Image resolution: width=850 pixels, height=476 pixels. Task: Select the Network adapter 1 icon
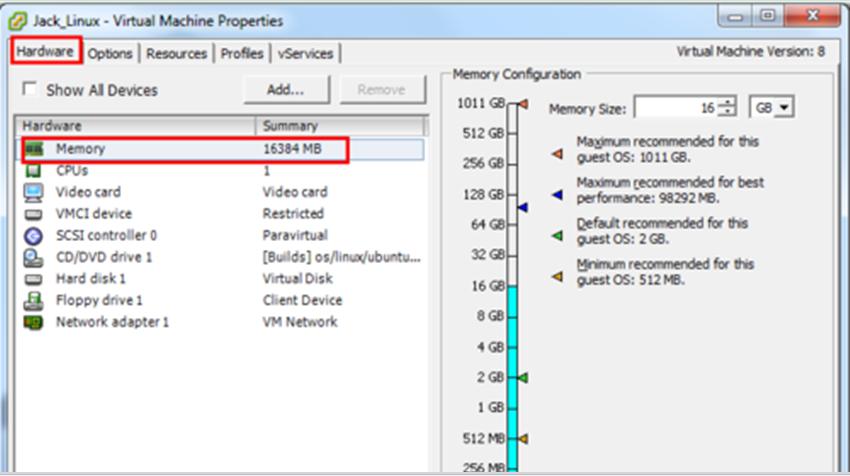coord(33,323)
